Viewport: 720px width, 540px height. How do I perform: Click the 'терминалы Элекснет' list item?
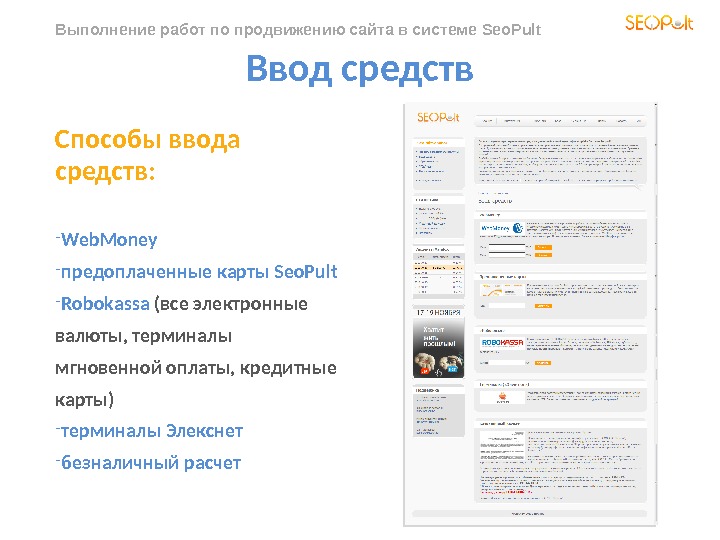[152, 431]
